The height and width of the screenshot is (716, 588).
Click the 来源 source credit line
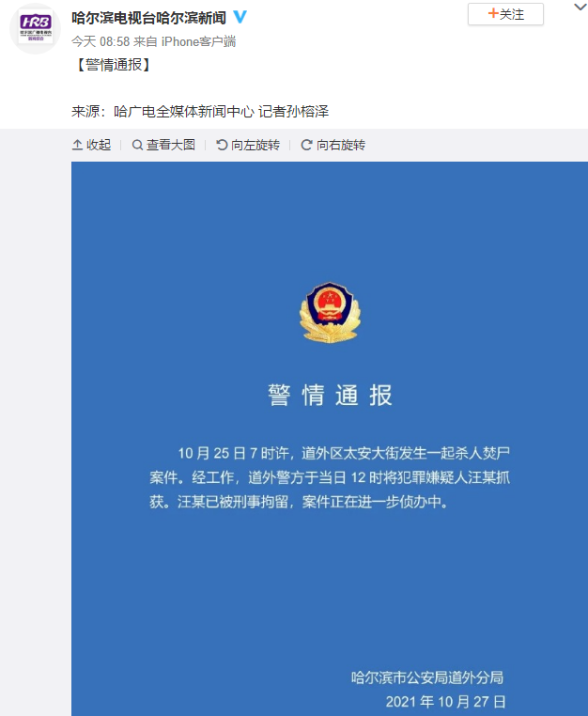click(x=200, y=112)
